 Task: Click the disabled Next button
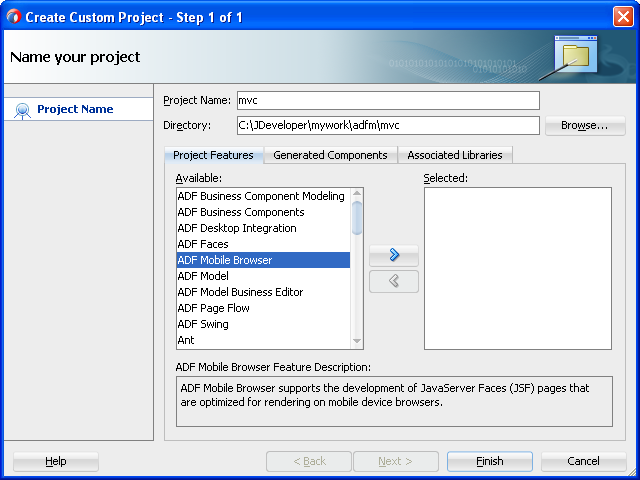[396, 461]
